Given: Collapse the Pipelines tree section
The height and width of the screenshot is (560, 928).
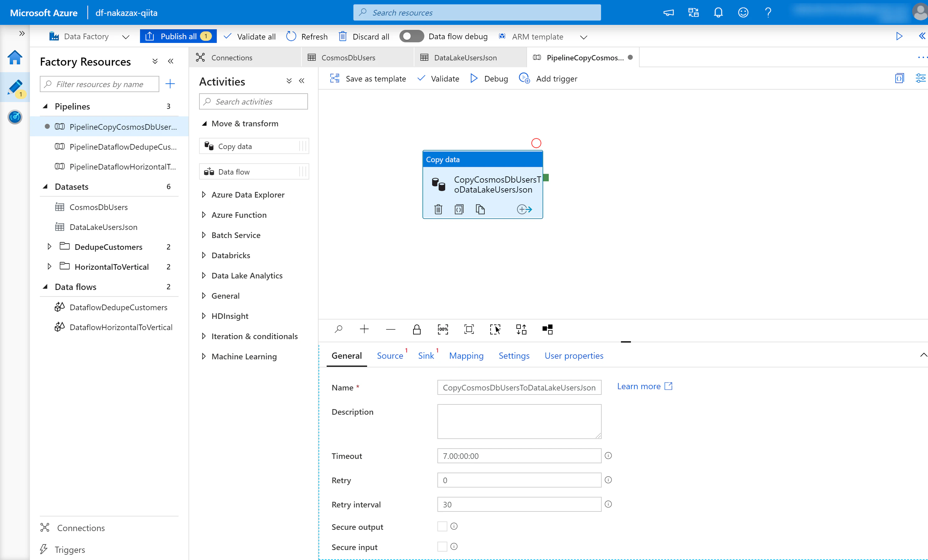Looking at the screenshot, I should pos(45,106).
